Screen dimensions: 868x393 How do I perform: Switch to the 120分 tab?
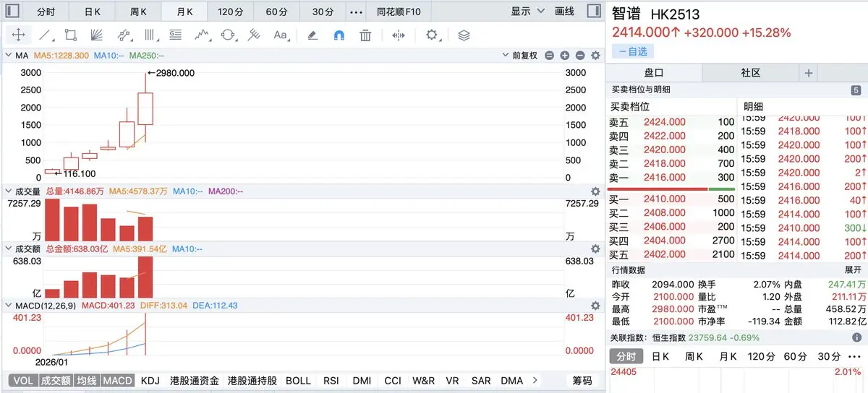click(230, 12)
